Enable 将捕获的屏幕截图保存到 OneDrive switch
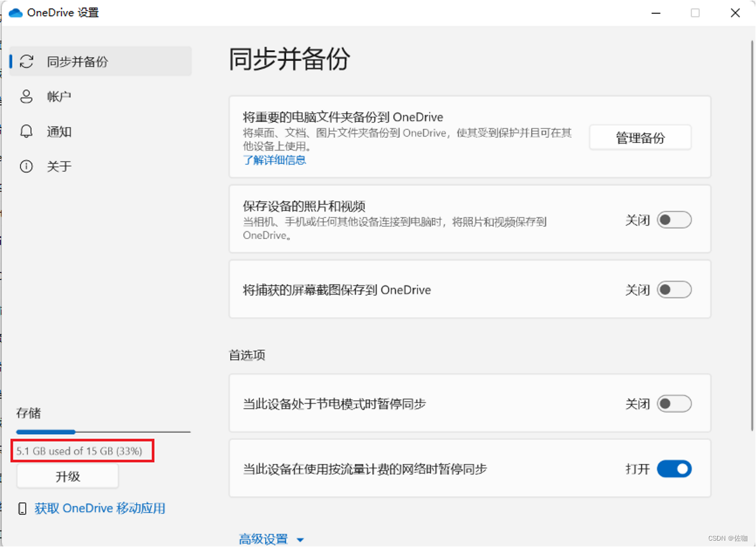The height and width of the screenshot is (547, 756). coord(674,290)
